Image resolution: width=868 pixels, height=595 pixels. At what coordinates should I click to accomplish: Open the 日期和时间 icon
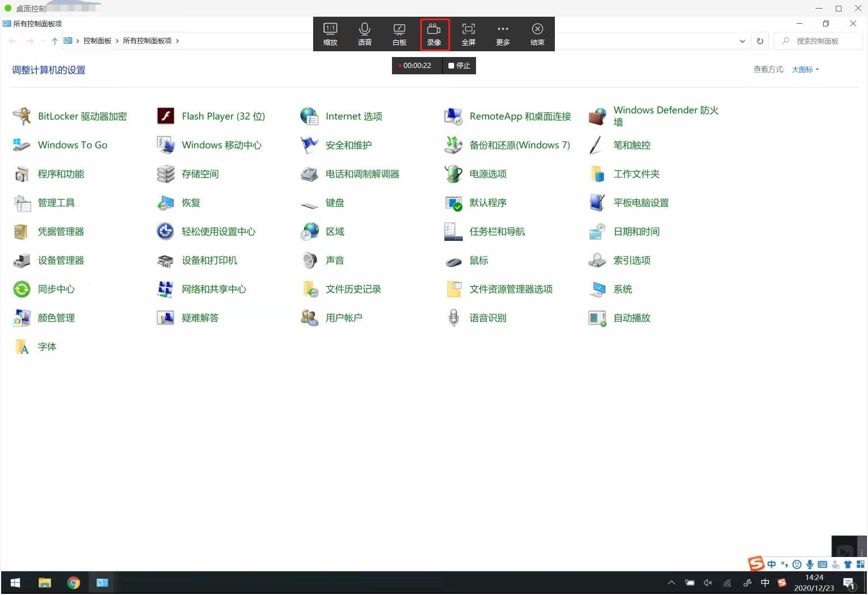coord(597,232)
